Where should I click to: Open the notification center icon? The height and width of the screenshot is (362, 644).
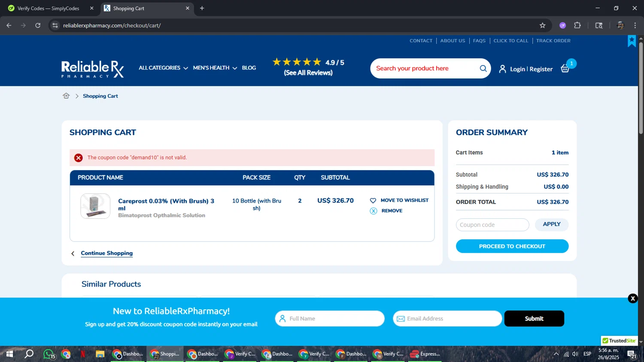click(632, 354)
